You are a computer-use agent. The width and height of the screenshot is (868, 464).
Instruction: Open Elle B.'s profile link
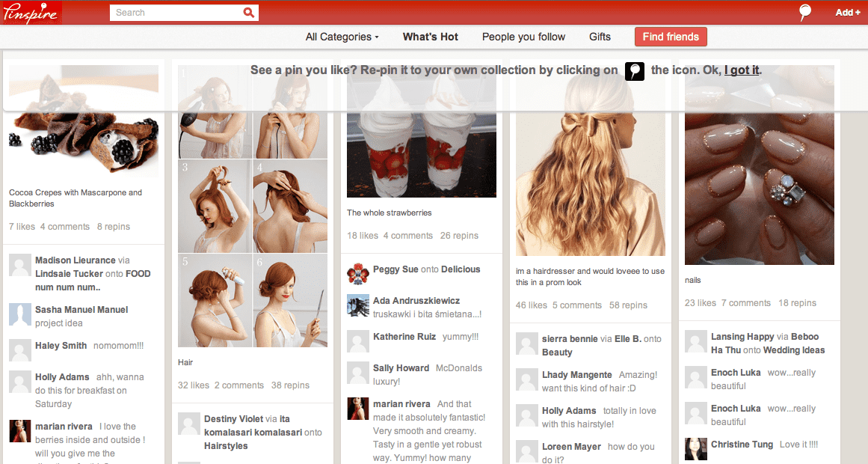coord(628,339)
